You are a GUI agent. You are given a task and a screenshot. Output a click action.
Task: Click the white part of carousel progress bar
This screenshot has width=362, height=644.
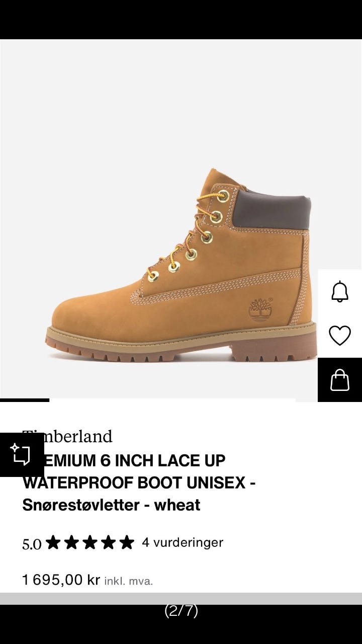pyautogui.click(x=172, y=400)
